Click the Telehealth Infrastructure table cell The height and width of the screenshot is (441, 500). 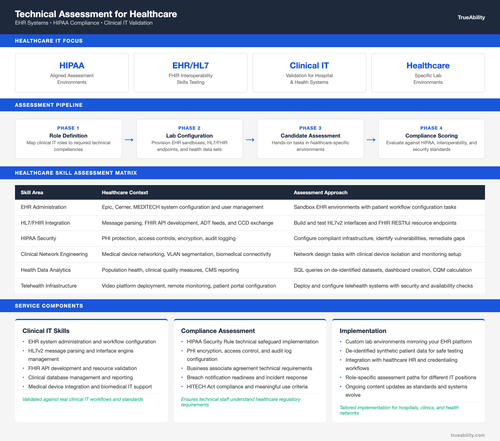point(49,286)
